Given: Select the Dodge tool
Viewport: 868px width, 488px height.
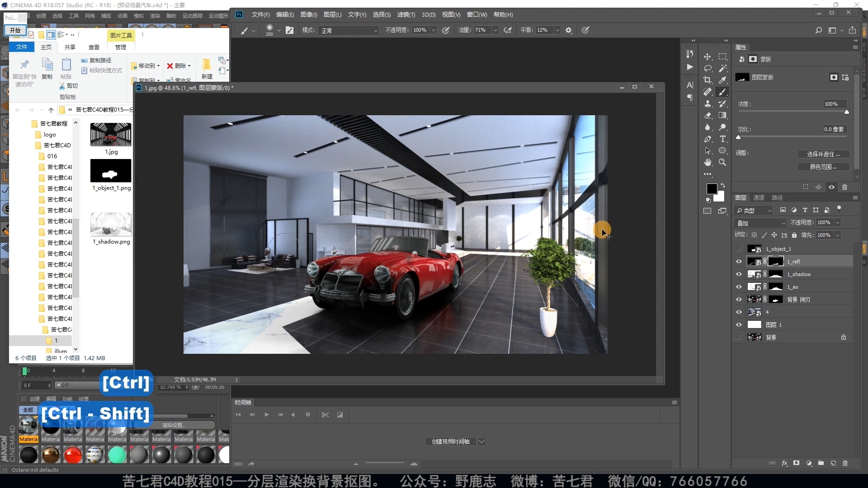Looking at the screenshot, I should [x=722, y=127].
